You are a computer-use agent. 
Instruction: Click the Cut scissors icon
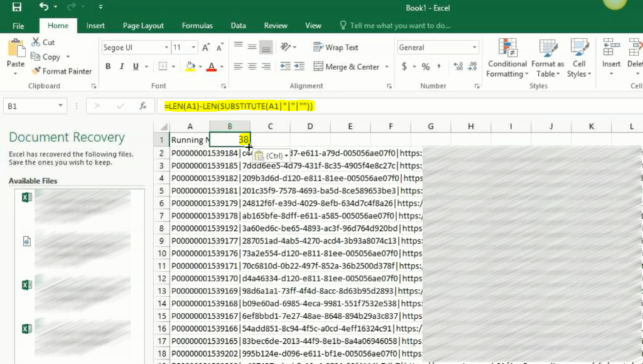(x=36, y=43)
